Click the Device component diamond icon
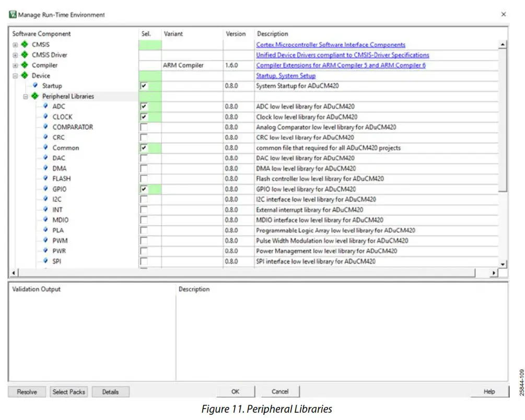Viewport: 525px width, 420px height. click(25, 76)
